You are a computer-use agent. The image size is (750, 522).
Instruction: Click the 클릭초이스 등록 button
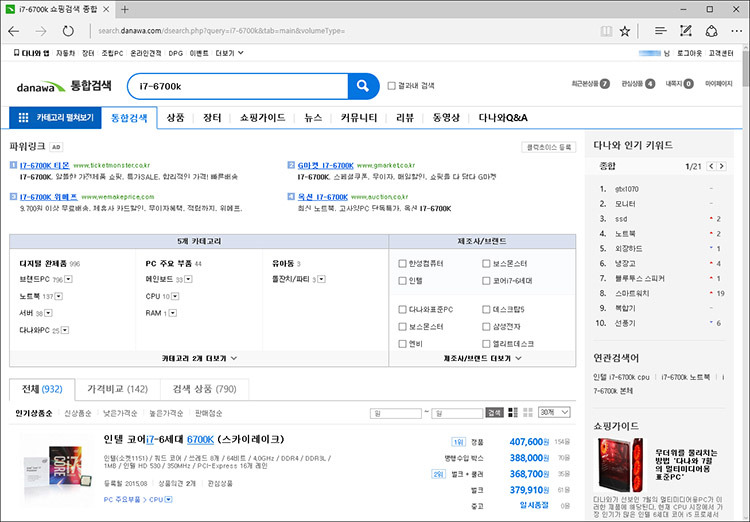(x=549, y=147)
